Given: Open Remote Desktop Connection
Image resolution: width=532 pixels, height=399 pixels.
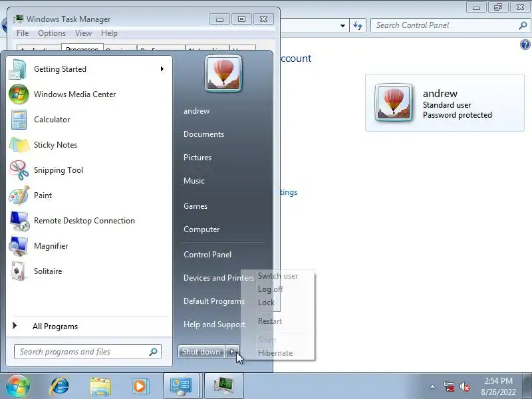Looking at the screenshot, I should [89, 221].
